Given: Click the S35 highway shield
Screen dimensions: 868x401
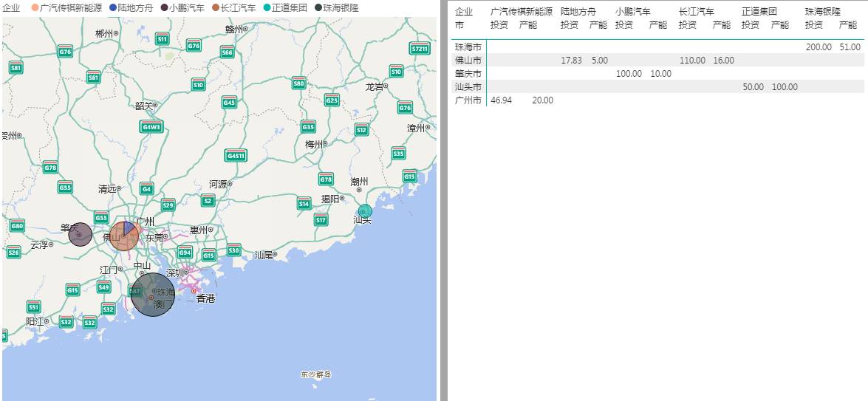Looking at the screenshot, I should (399, 153).
